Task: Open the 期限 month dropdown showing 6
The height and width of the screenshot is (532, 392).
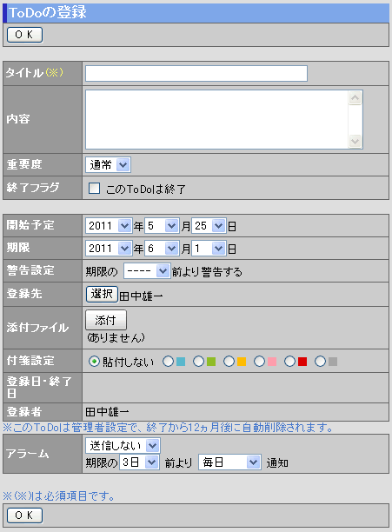Action: pyautogui.click(x=162, y=249)
